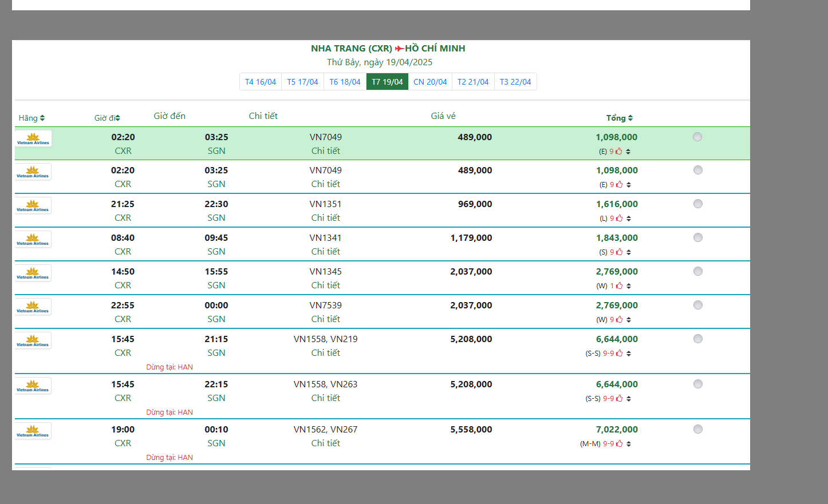This screenshot has width=828, height=504.
Task: Click sort arrows icon beside Hãng header
Action: [42, 118]
